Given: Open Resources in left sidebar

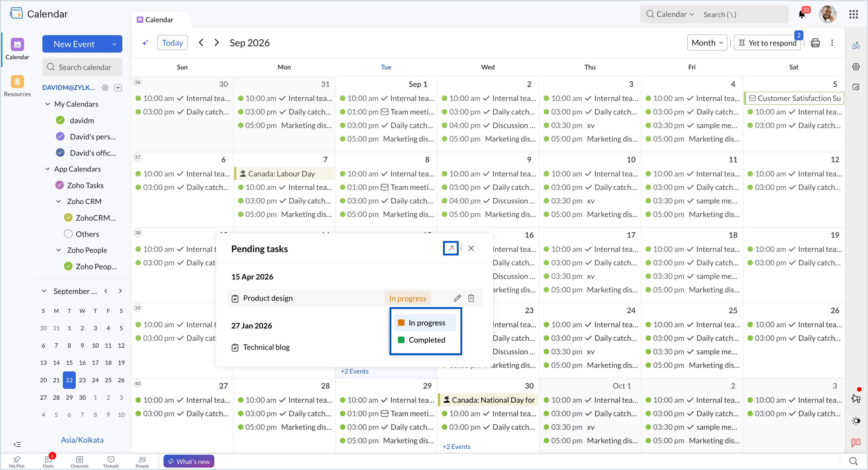Looking at the screenshot, I should [x=17, y=86].
